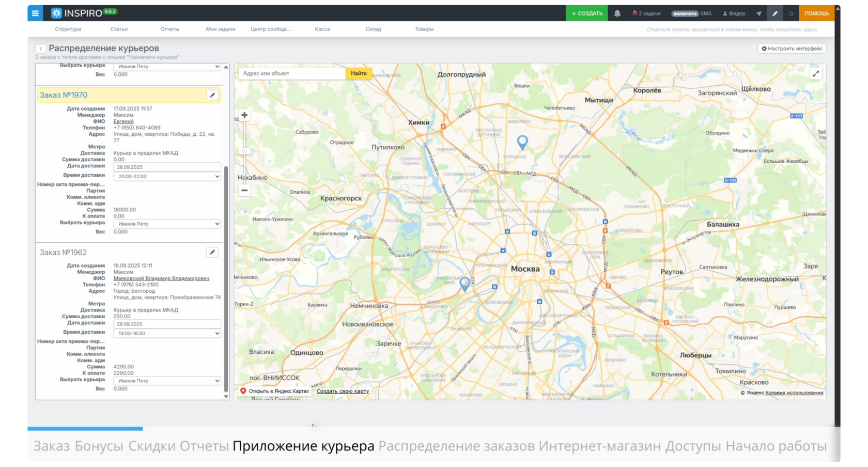Open Выбрать курьера dropdown for order №1970
This screenshot has width=868, height=467.
[x=167, y=224]
